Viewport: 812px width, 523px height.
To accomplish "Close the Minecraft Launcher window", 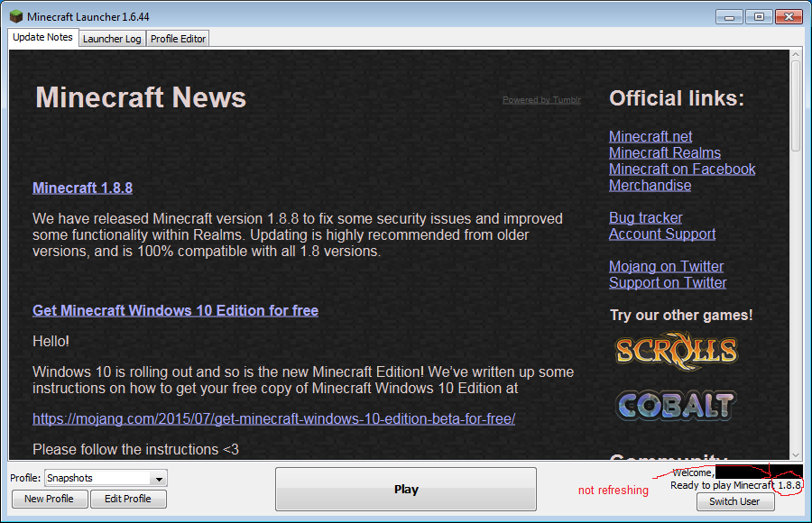I will 789,17.
